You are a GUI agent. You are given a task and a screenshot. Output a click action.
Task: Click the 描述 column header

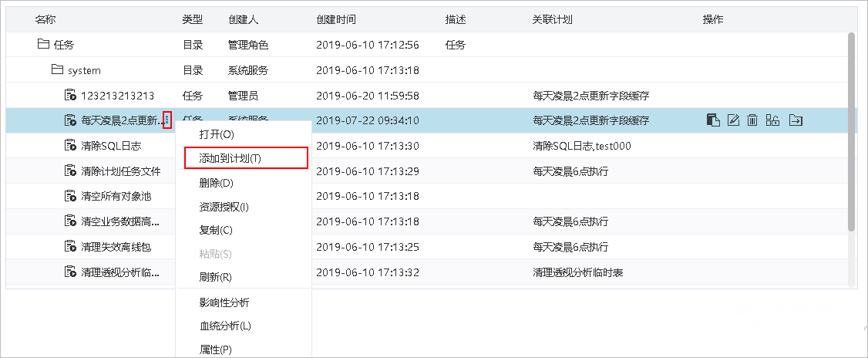coord(456,19)
